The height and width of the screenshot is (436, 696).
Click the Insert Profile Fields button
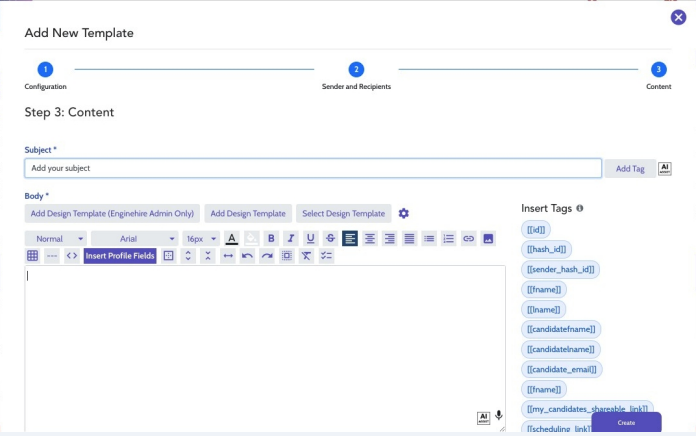(120, 256)
